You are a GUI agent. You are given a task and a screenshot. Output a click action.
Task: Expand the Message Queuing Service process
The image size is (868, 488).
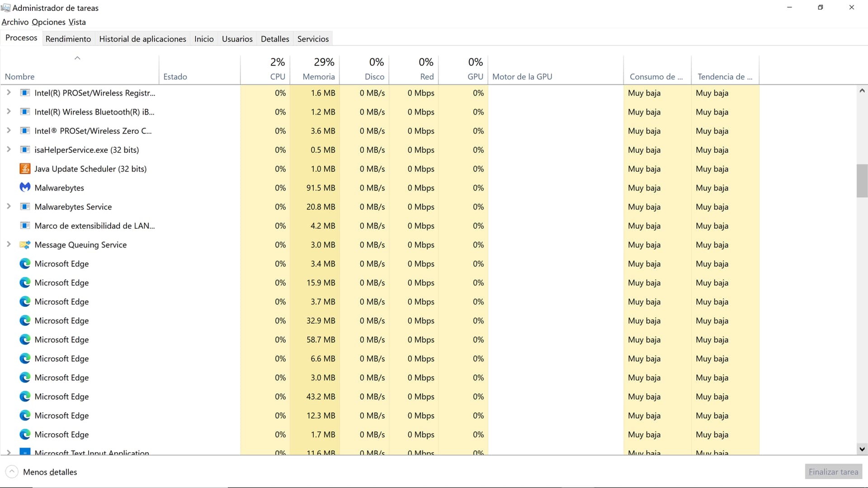click(9, 244)
